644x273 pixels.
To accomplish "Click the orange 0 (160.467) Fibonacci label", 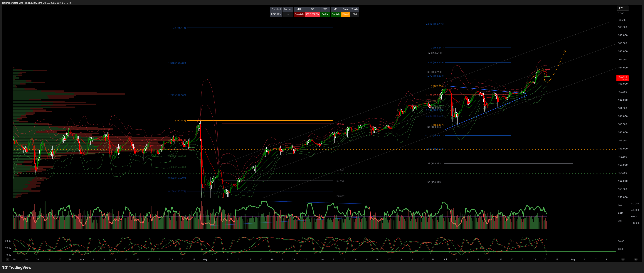I will [x=437, y=125].
